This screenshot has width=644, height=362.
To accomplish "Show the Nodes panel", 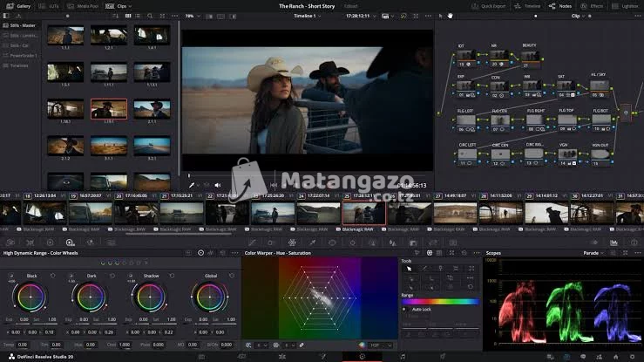I will (x=560, y=6).
